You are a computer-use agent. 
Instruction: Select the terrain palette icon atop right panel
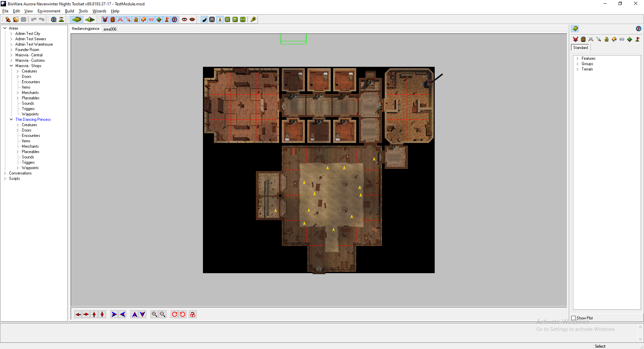tap(575, 29)
